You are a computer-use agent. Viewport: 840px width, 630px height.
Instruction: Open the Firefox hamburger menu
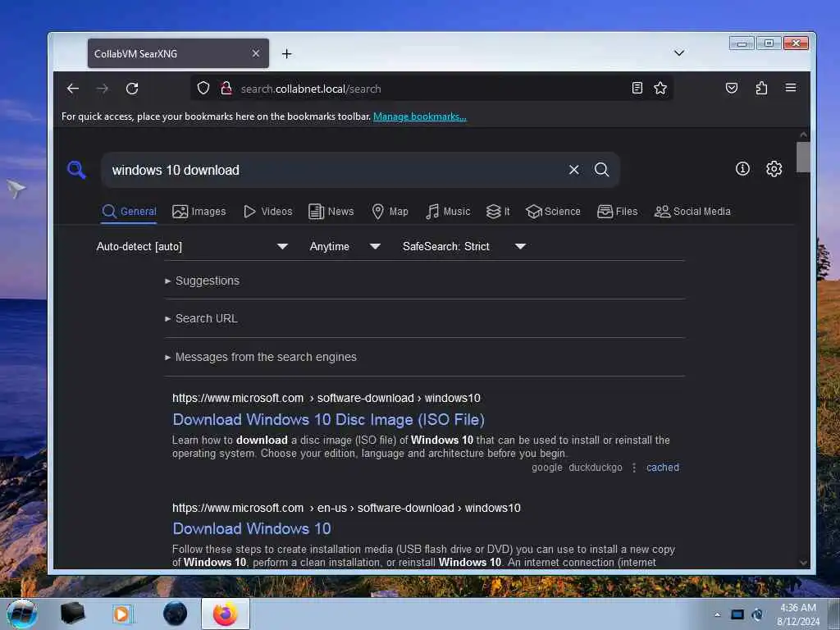(791, 88)
